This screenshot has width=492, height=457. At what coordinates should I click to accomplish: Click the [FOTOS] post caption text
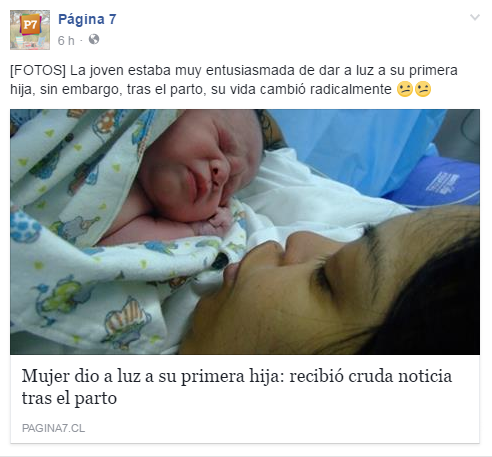(x=234, y=80)
